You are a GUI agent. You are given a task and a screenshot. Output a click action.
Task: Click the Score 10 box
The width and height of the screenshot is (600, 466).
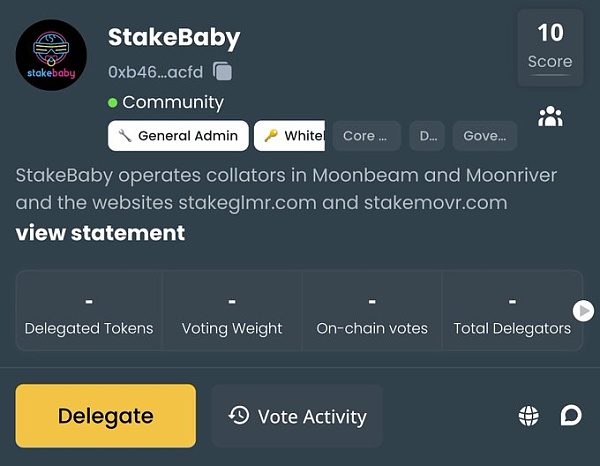[x=550, y=46]
